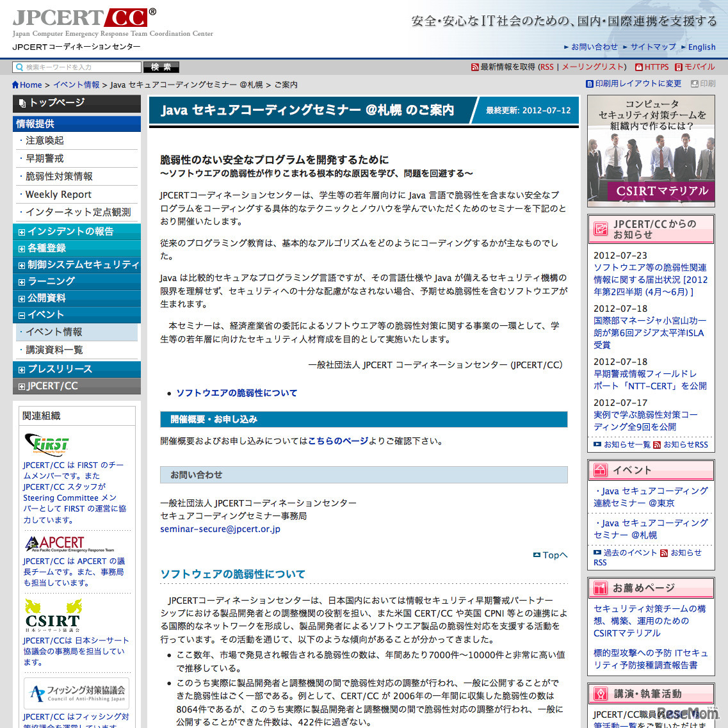
Task: Click the フィッシング対策協議会 logo
Action: [x=77, y=693]
